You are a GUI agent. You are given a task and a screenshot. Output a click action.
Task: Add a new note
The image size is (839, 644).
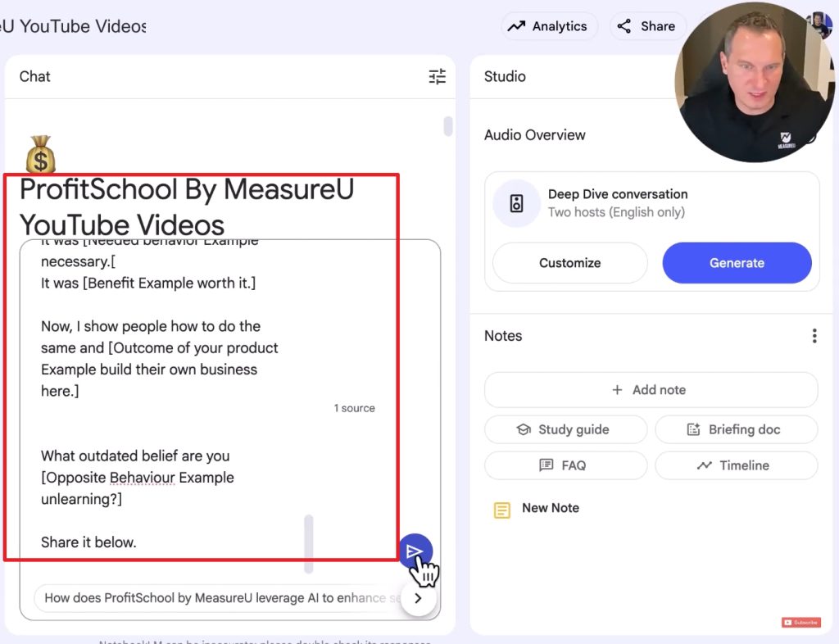point(651,390)
